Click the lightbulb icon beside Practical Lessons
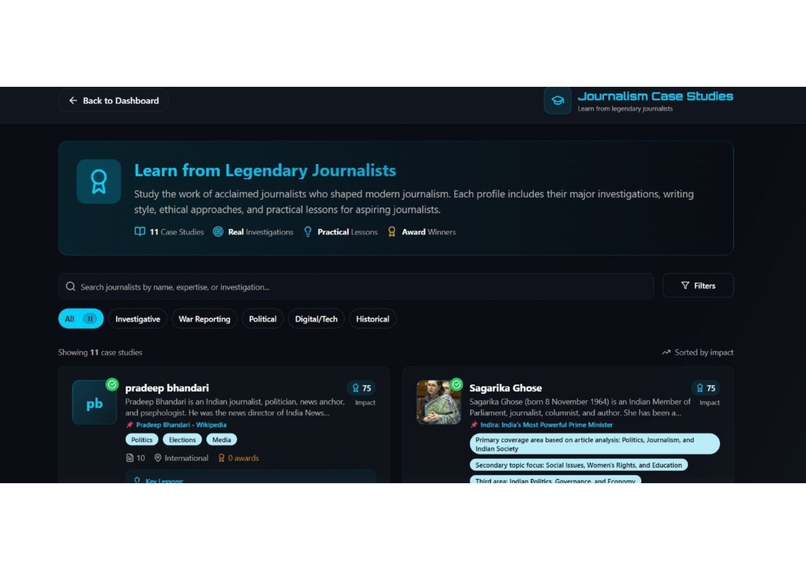This screenshot has height=570, width=806. coord(307,232)
